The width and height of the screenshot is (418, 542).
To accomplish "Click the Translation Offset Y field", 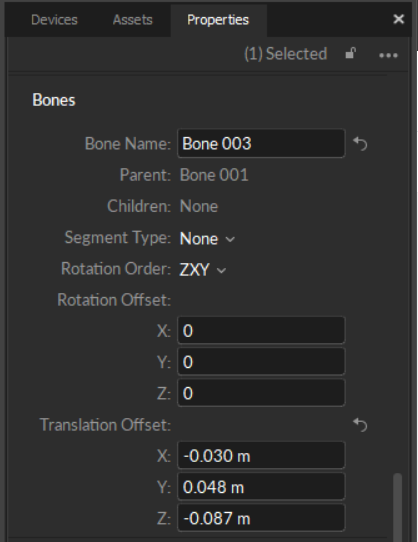I will pos(261,487).
